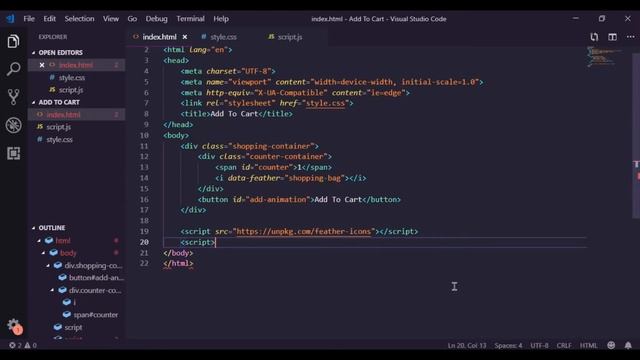Show errors and warnings in status bar
Image resolution: width=640 pixels, height=360 pixels.
coord(23,345)
